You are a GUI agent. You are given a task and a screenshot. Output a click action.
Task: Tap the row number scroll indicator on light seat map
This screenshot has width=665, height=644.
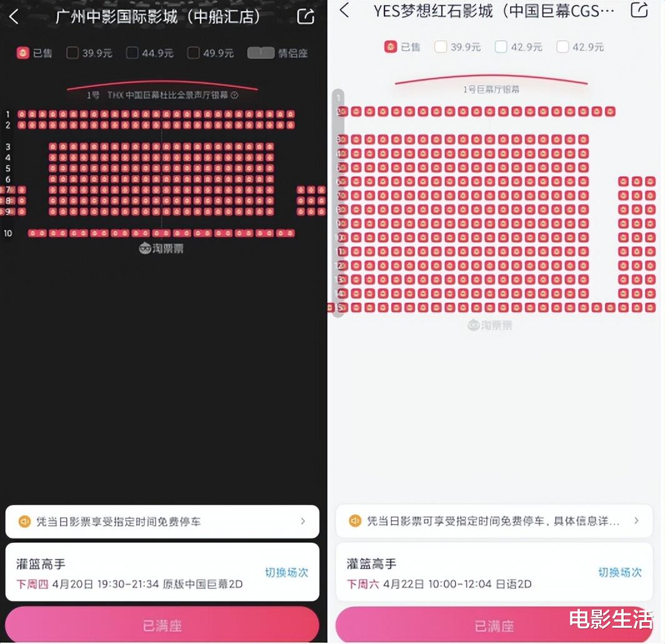pos(338,203)
